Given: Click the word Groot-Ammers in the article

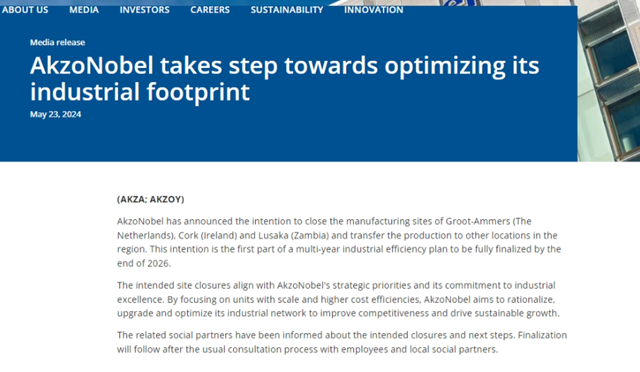Looking at the screenshot, I should [478, 221].
